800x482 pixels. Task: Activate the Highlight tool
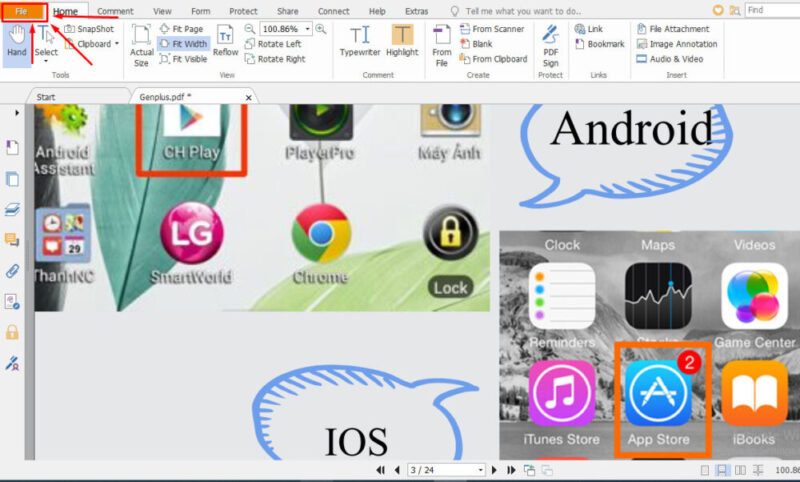click(402, 42)
